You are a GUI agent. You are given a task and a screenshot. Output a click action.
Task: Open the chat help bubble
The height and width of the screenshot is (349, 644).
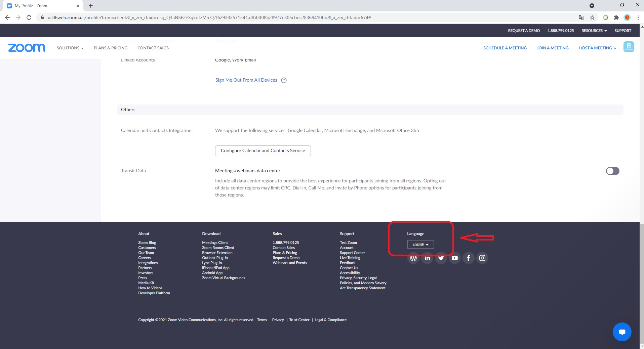622,332
